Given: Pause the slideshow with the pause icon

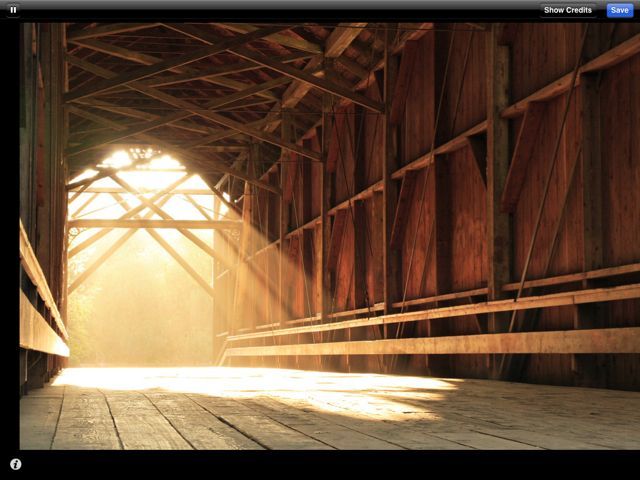Looking at the screenshot, I should coord(13,10).
